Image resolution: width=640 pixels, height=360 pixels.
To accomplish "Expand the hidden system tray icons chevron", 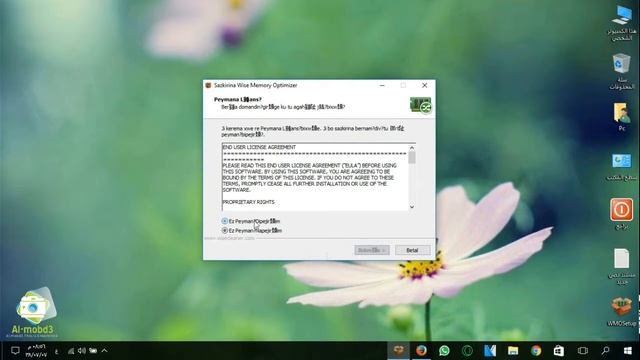I will click(x=104, y=351).
